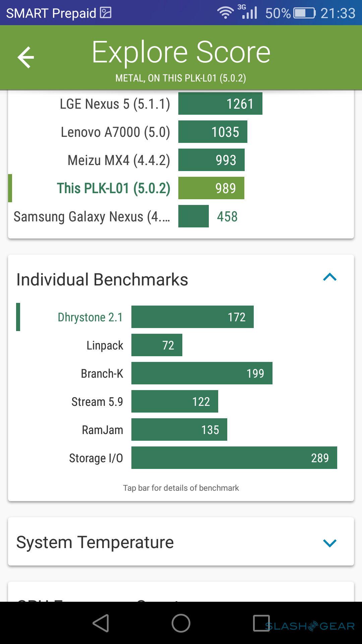Open Dhrystone 2.1 benchmark bar details

(x=192, y=317)
